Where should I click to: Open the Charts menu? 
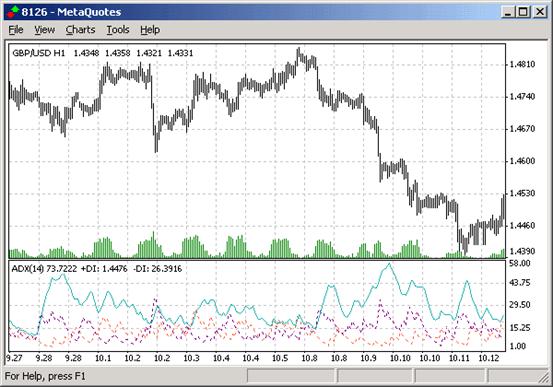(x=80, y=30)
